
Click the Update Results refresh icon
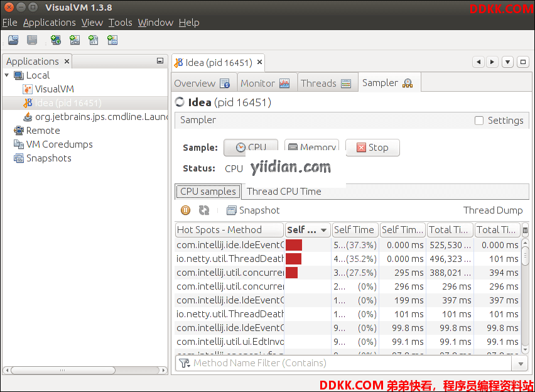pyautogui.click(x=204, y=210)
